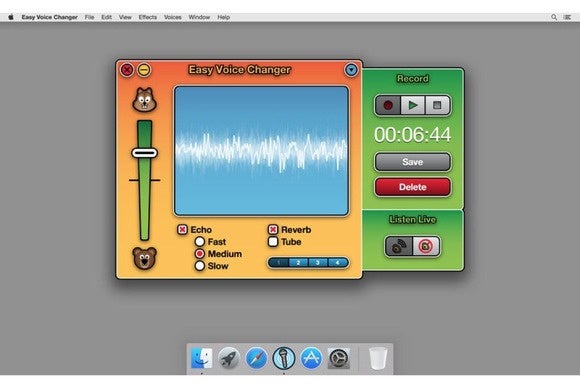This screenshot has height=388, width=580.
Task: Click the chipmunk high-pitch voice icon
Action: pos(145,100)
